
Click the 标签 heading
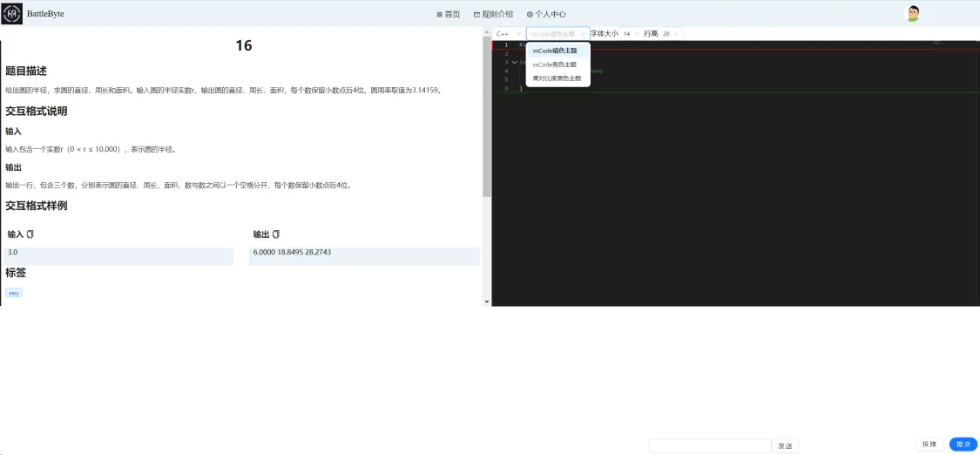[x=16, y=273]
